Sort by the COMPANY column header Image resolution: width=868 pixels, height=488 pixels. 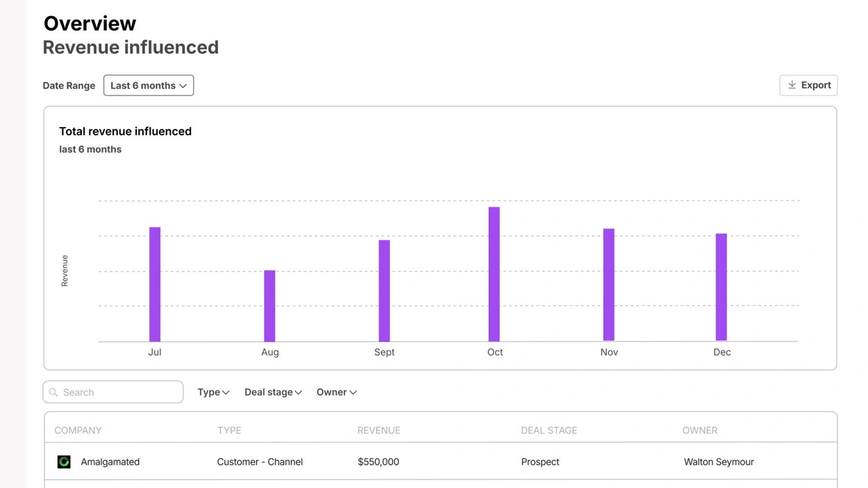78,430
